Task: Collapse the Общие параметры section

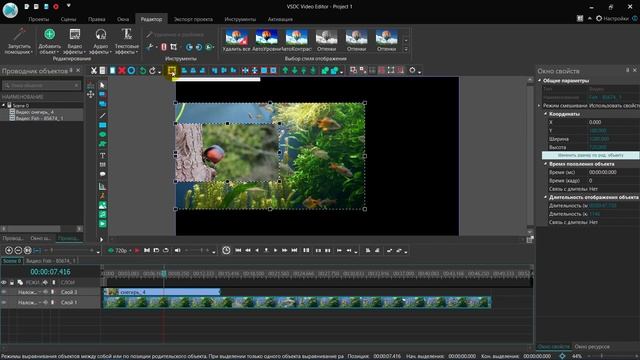Action: point(540,80)
